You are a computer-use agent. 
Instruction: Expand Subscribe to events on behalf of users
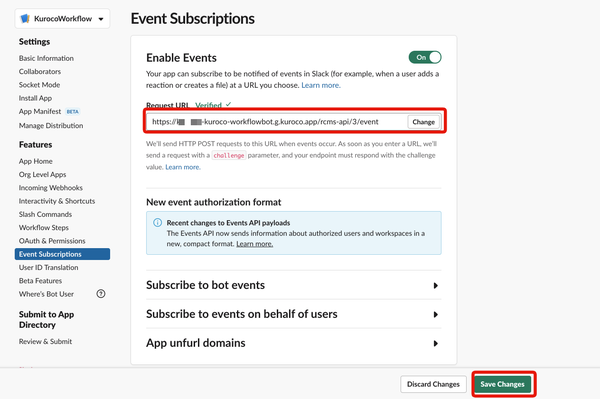293,314
